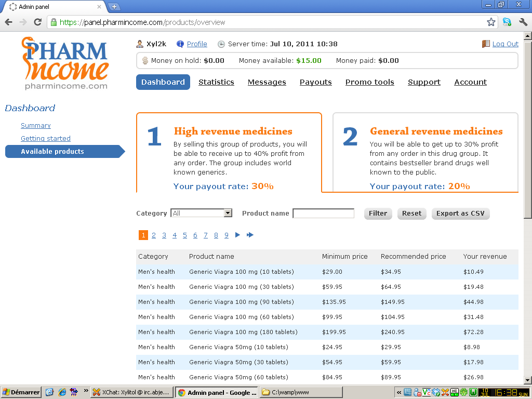
Task: Open the Statistics section
Action: (216, 82)
